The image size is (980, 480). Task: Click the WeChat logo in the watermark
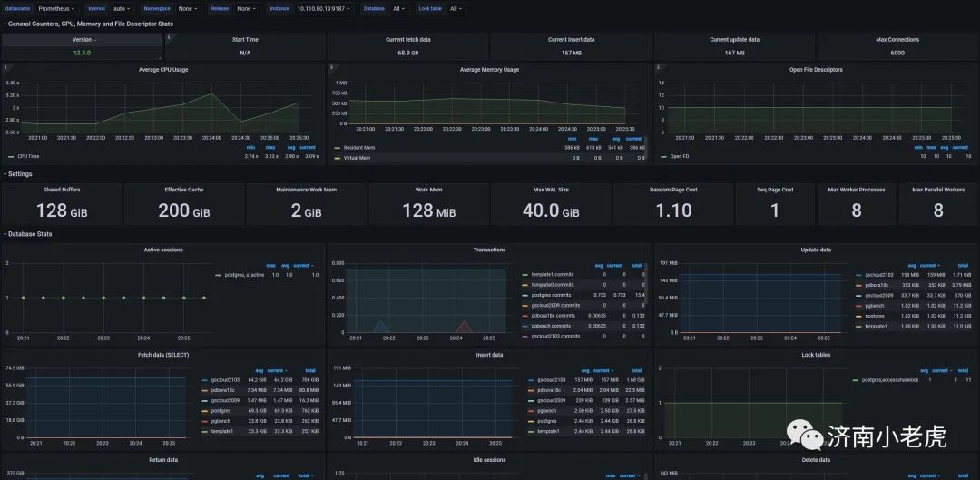805,434
